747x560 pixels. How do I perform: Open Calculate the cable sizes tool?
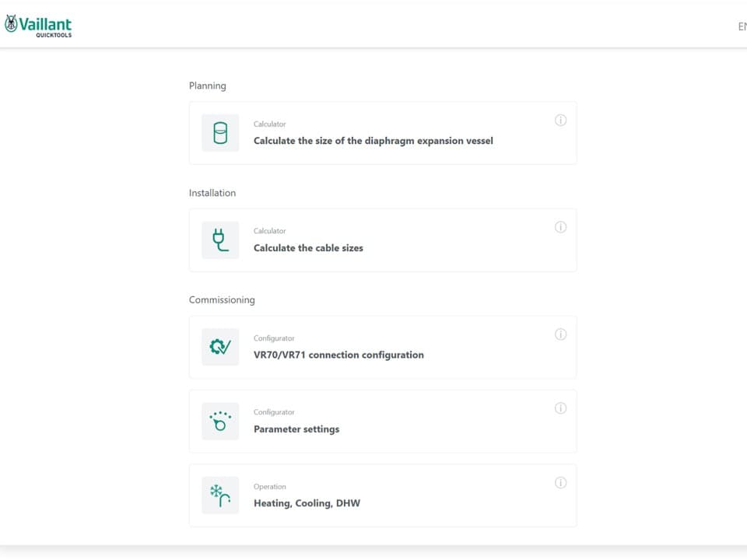pyautogui.click(x=308, y=248)
